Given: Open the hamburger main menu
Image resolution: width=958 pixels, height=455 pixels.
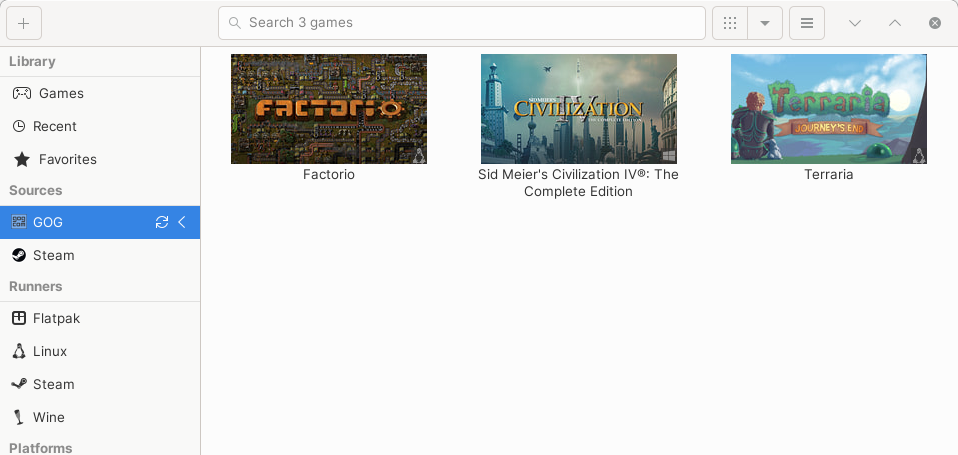Looking at the screenshot, I should [807, 23].
